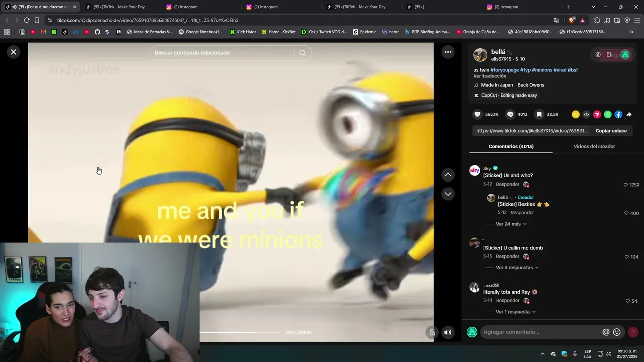Open the browser tab search dropdown
The height and width of the screenshot is (362, 644).
[x=593, y=7]
